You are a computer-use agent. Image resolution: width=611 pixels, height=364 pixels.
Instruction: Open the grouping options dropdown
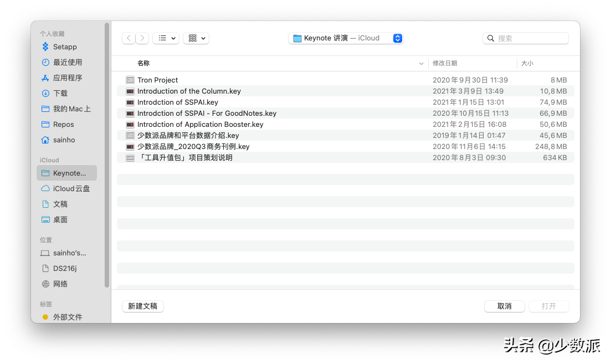(197, 38)
